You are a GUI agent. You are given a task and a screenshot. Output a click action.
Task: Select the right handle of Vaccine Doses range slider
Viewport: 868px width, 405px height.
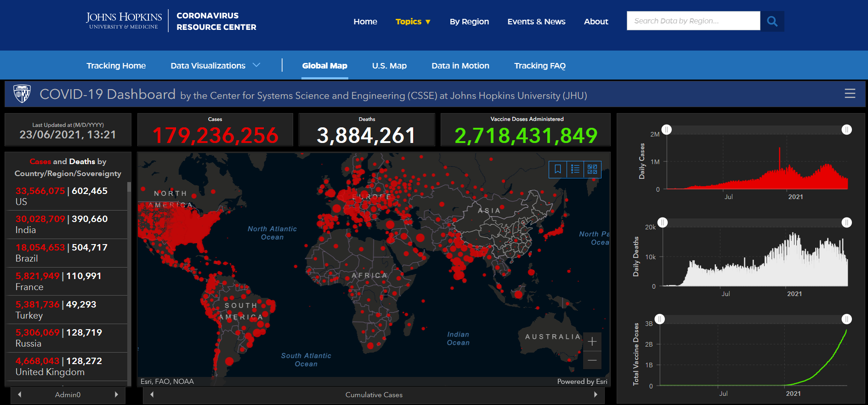846,319
